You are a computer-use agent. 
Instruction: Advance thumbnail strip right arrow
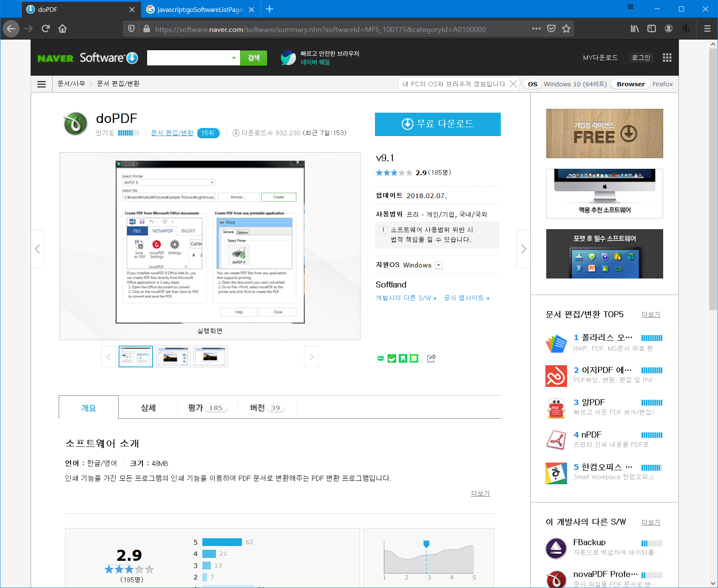[311, 357]
